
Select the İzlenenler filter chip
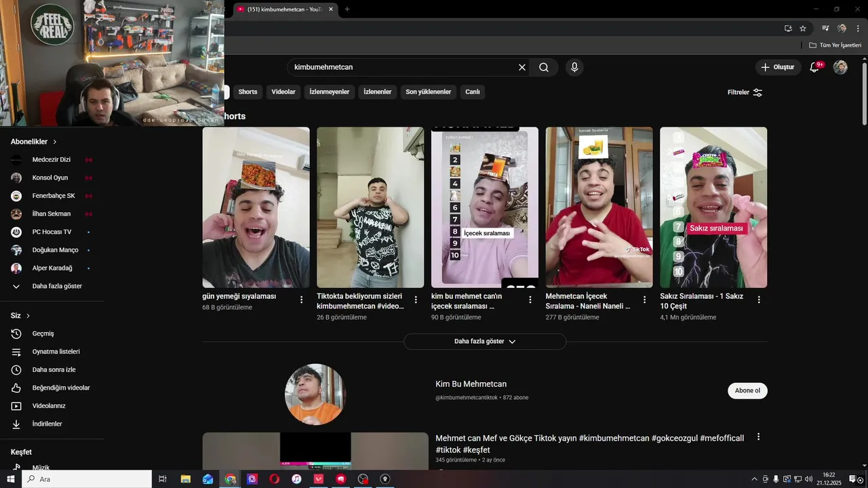[378, 91]
